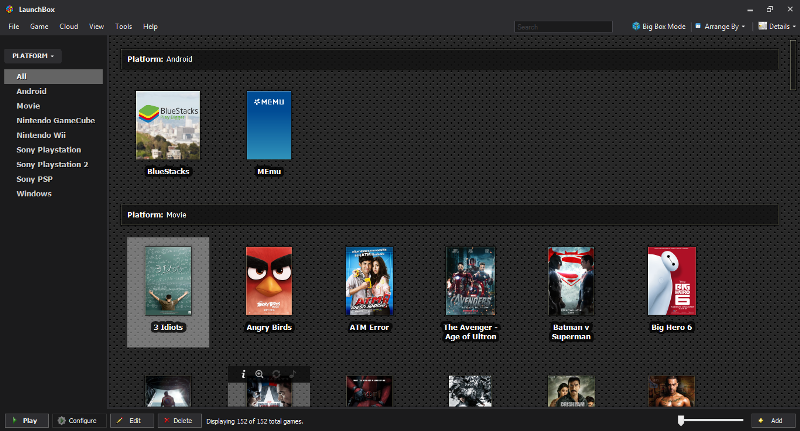Select the Drishyam poster thumbnail

(x=571, y=391)
